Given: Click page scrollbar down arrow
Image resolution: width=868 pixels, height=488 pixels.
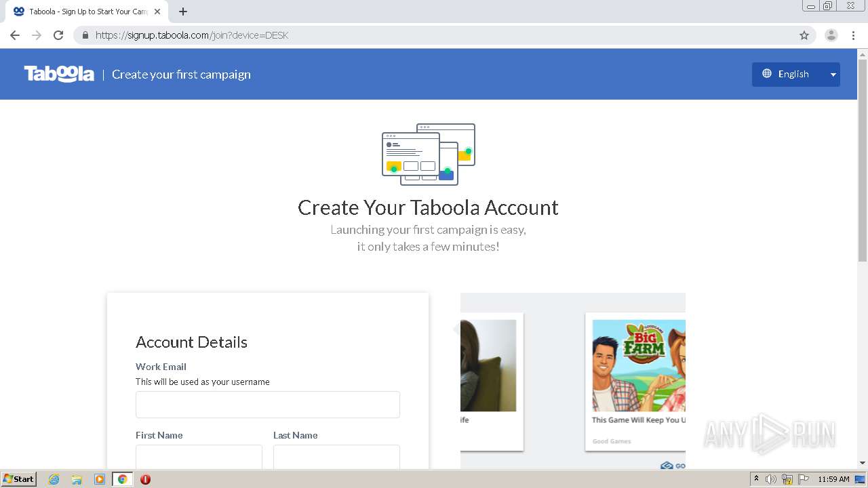Looking at the screenshot, I should click(863, 463).
